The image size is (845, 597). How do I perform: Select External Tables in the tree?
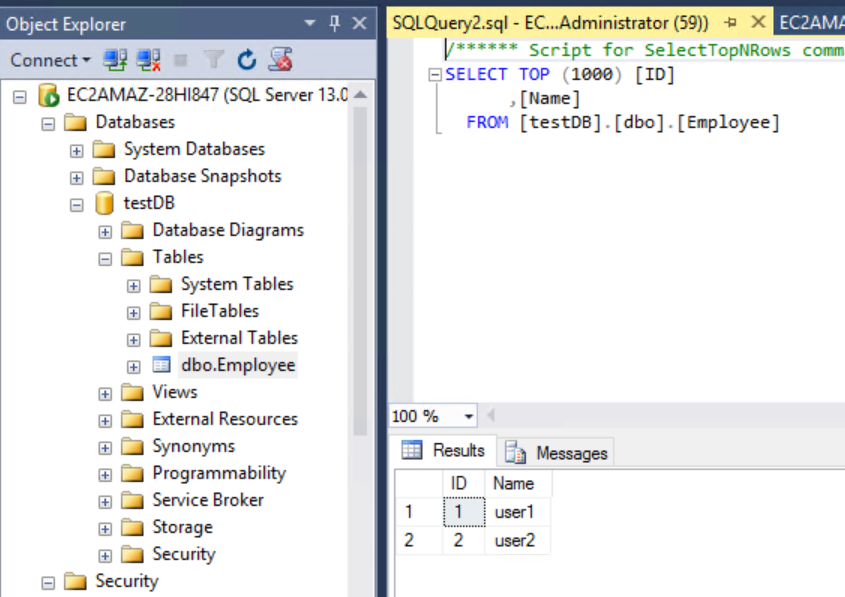(x=239, y=338)
